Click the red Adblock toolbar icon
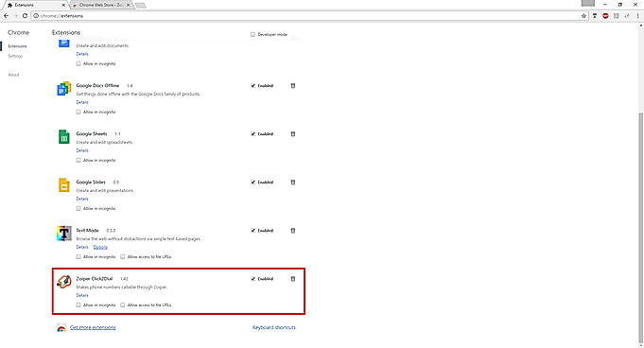This screenshot has height=348, width=644. pyautogui.click(x=605, y=16)
